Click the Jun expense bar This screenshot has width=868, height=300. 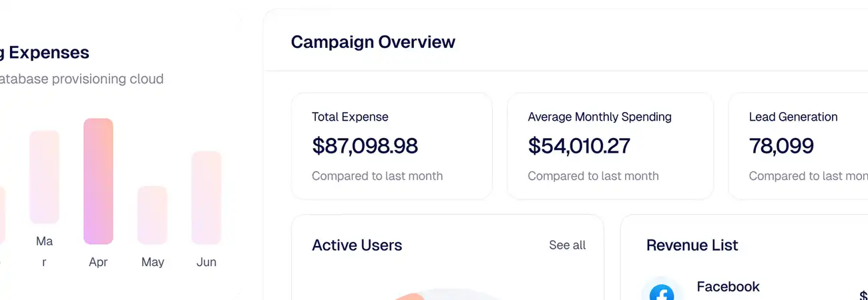[x=206, y=197]
